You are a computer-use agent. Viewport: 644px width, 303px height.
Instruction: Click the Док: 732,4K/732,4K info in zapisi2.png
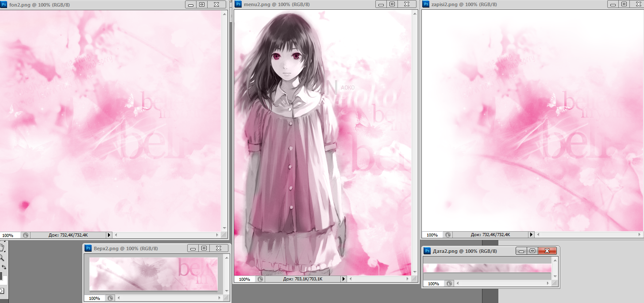pyautogui.click(x=490, y=235)
